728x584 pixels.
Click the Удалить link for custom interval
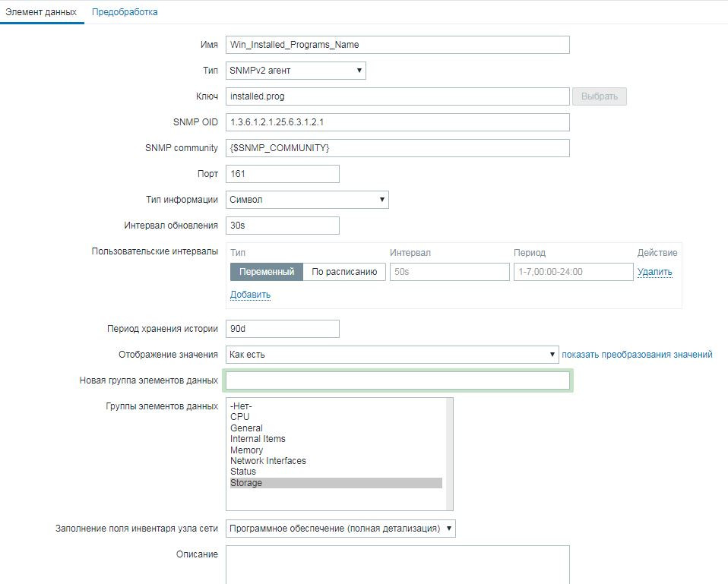point(654,272)
